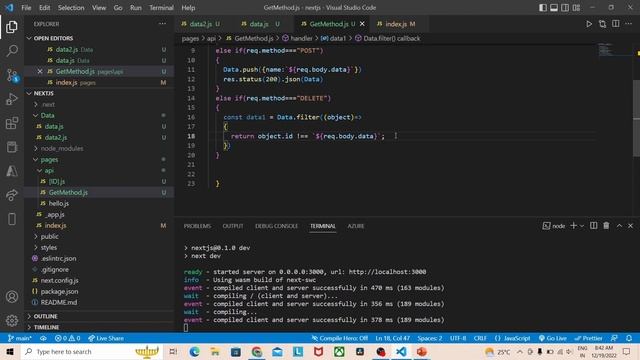Change indentation via Spaces: 2

tap(430, 338)
